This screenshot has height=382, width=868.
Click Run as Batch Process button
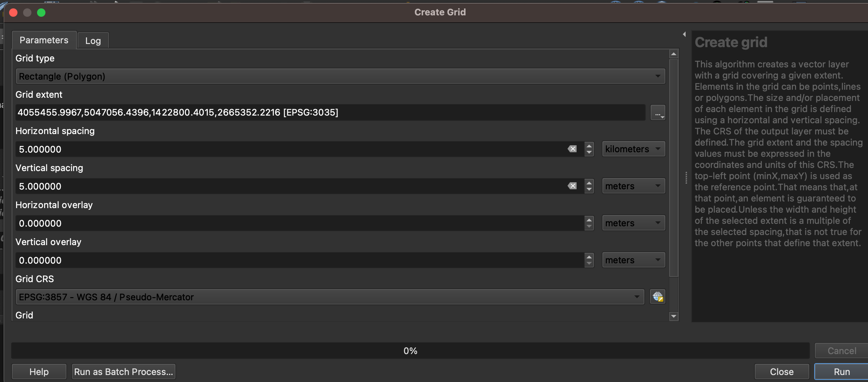[x=123, y=372]
